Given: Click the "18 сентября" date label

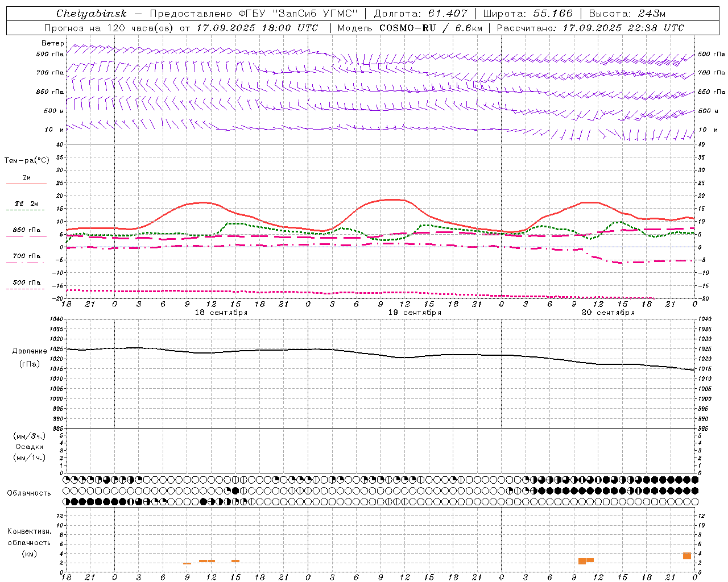Looking at the screenshot, I should (x=221, y=313).
